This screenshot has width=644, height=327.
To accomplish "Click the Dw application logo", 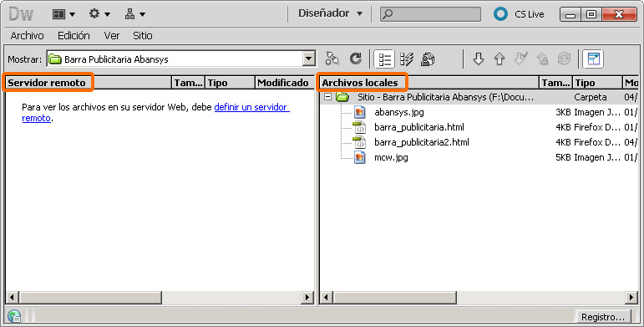I will pyautogui.click(x=22, y=14).
